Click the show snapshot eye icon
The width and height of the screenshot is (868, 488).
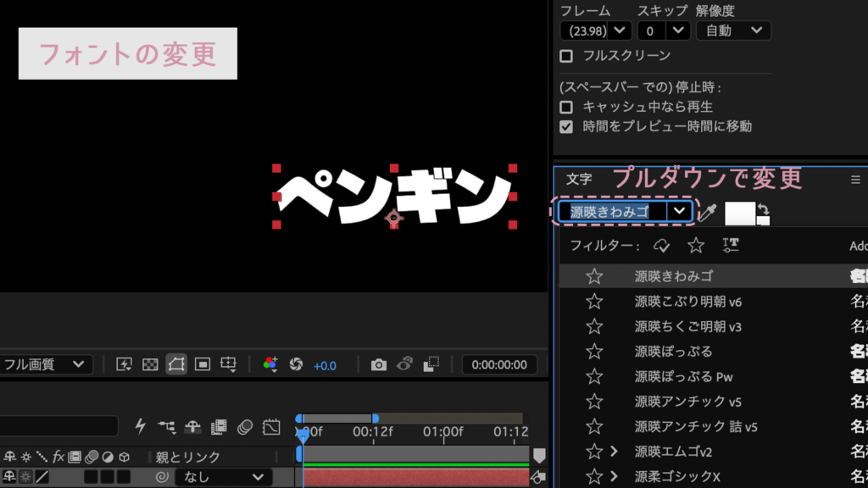(x=404, y=363)
